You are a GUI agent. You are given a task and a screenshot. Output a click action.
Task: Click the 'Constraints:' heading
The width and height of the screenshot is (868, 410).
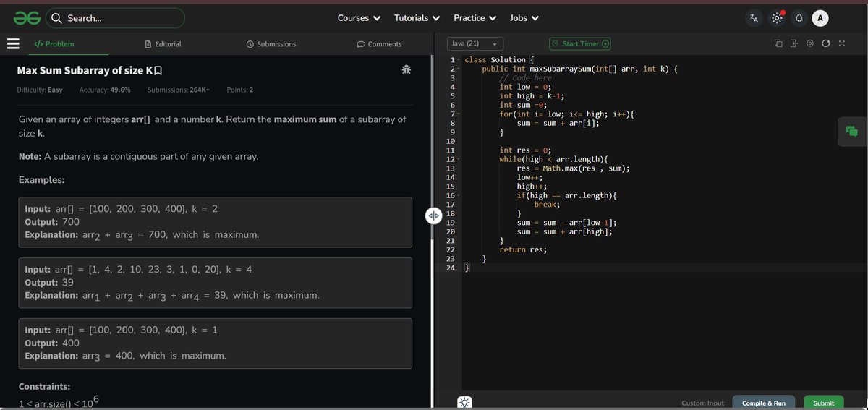[44, 386]
